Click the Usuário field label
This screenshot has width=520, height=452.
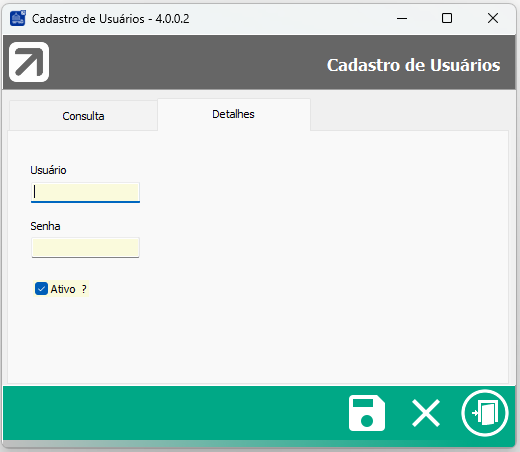point(48,170)
